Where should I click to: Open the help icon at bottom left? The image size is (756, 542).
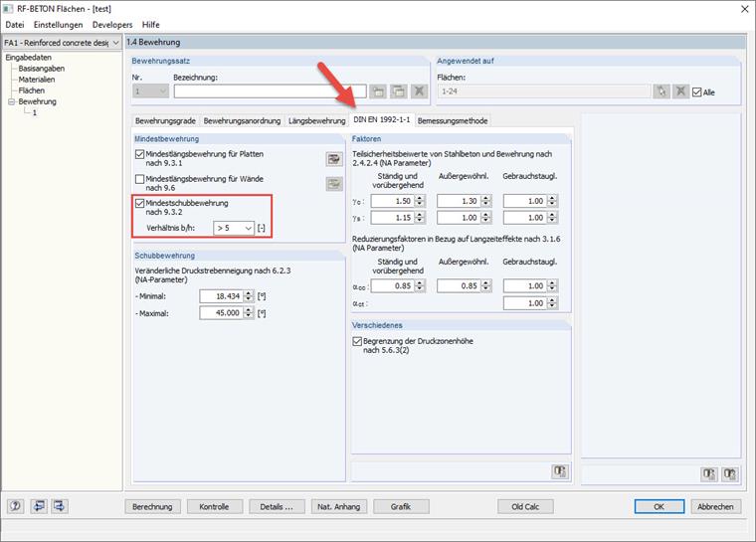16,506
